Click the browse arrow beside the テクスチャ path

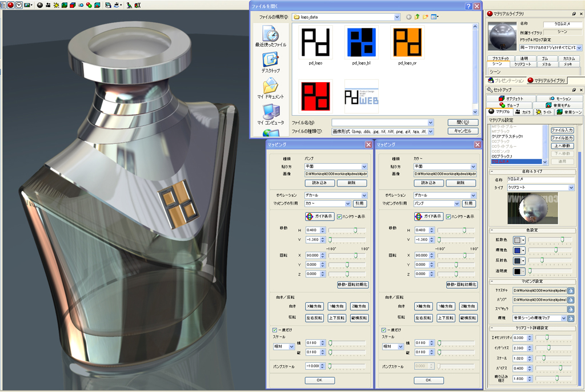click(x=571, y=290)
